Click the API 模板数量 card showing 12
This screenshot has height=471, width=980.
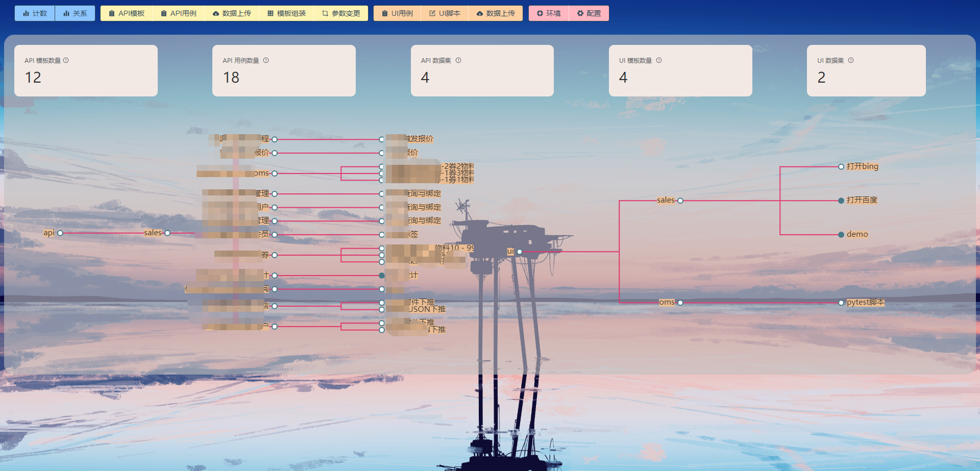(x=86, y=70)
